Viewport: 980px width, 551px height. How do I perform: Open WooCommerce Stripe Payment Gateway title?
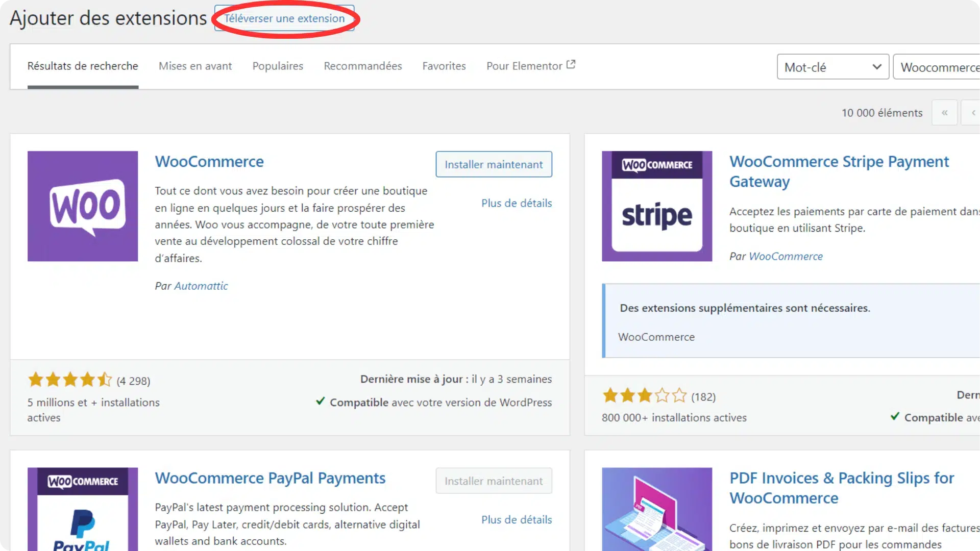(x=839, y=171)
